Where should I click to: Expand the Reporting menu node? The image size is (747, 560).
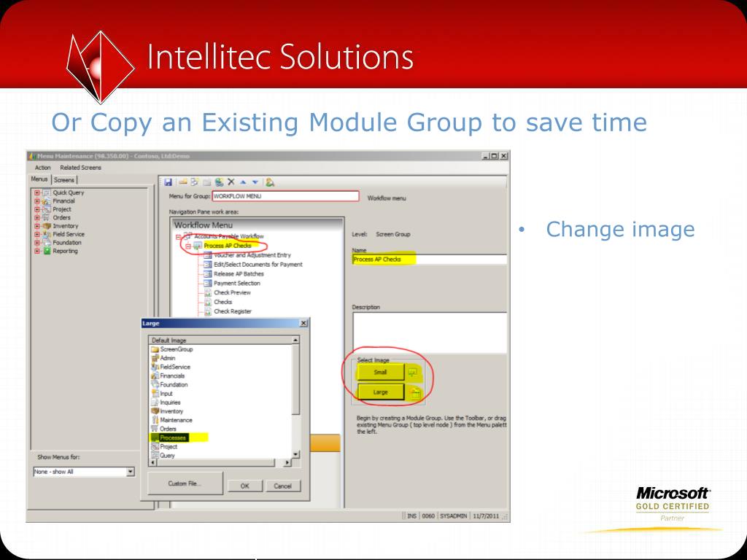pyautogui.click(x=37, y=251)
